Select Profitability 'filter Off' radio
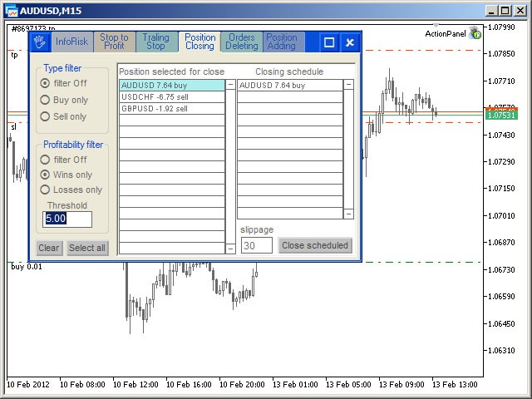532x399 pixels. (x=45, y=160)
